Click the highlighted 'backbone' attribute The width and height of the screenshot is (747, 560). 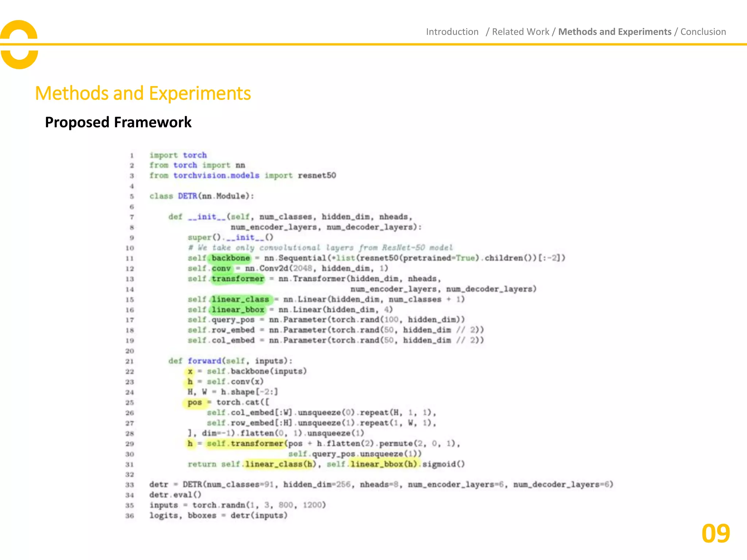click(230, 258)
